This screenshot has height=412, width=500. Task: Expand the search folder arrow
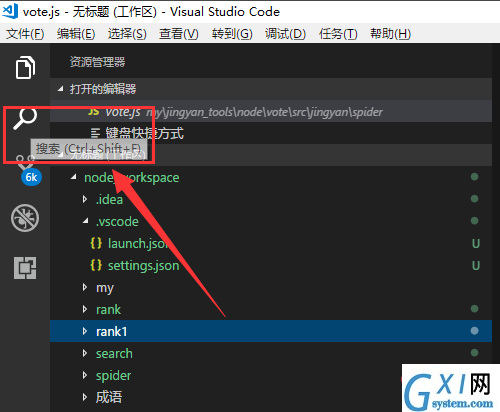click(85, 353)
